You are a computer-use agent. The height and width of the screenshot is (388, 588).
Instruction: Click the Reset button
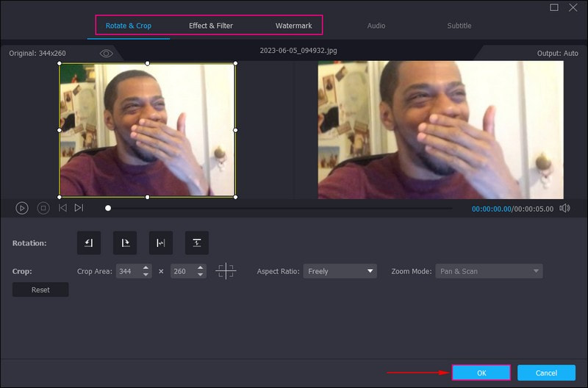click(40, 290)
